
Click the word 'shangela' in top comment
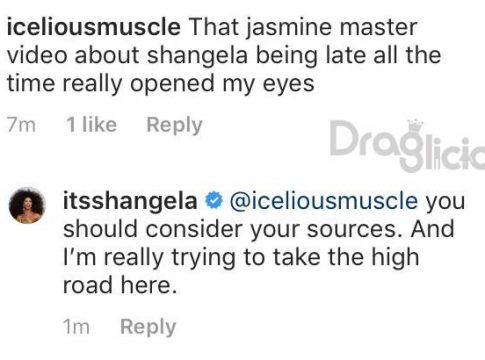coord(197,56)
